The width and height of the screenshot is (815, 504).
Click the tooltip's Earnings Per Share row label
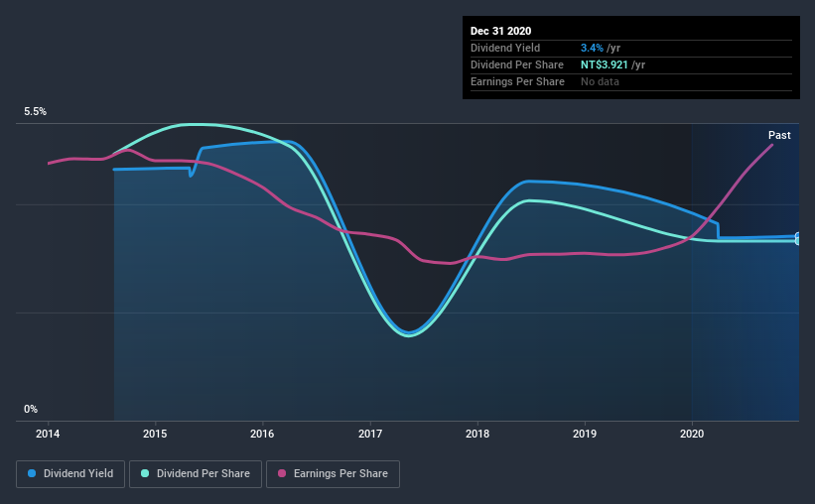(x=517, y=81)
